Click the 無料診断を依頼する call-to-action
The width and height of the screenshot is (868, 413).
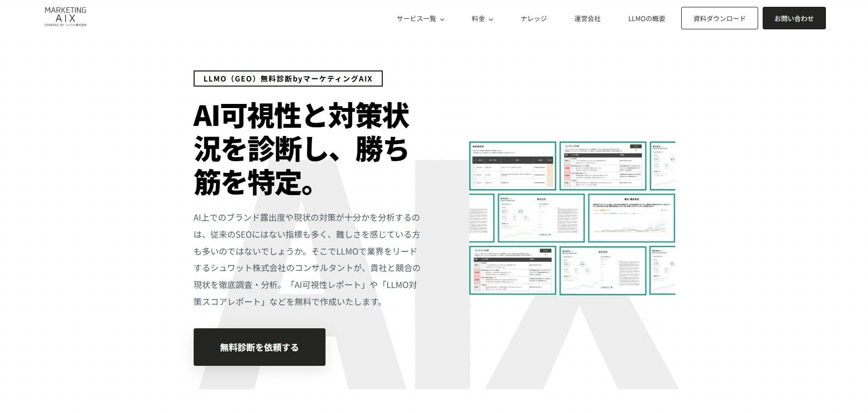click(x=259, y=347)
